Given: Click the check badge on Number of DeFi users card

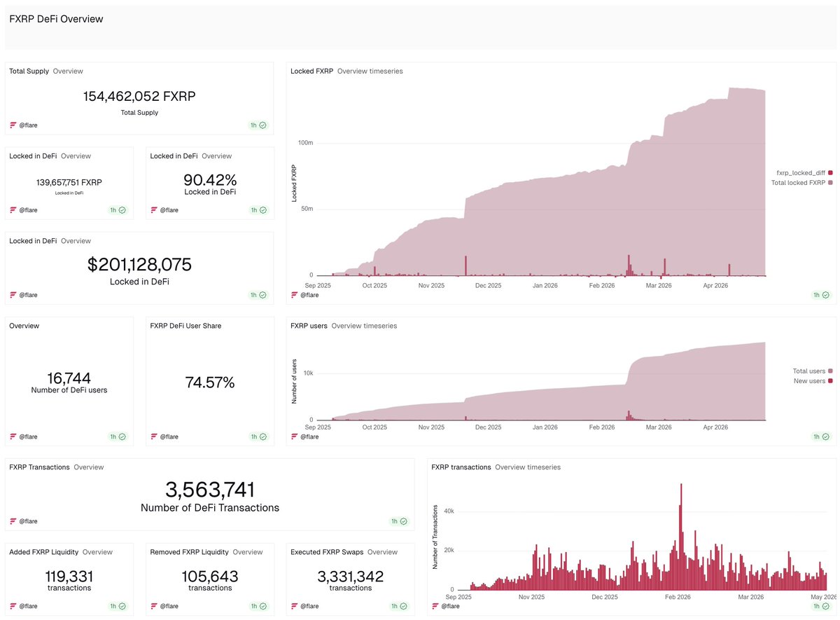Looking at the screenshot, I should [x=122, y=436].
